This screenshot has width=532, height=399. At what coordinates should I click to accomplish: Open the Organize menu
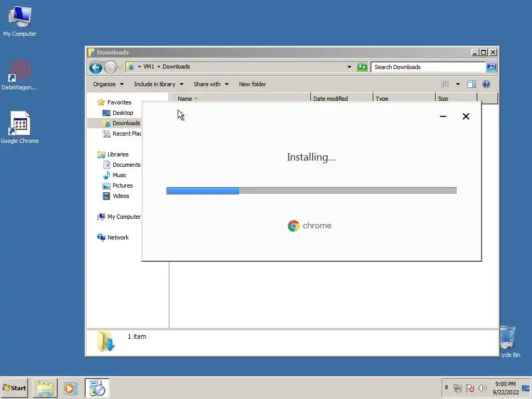point(108,84)
